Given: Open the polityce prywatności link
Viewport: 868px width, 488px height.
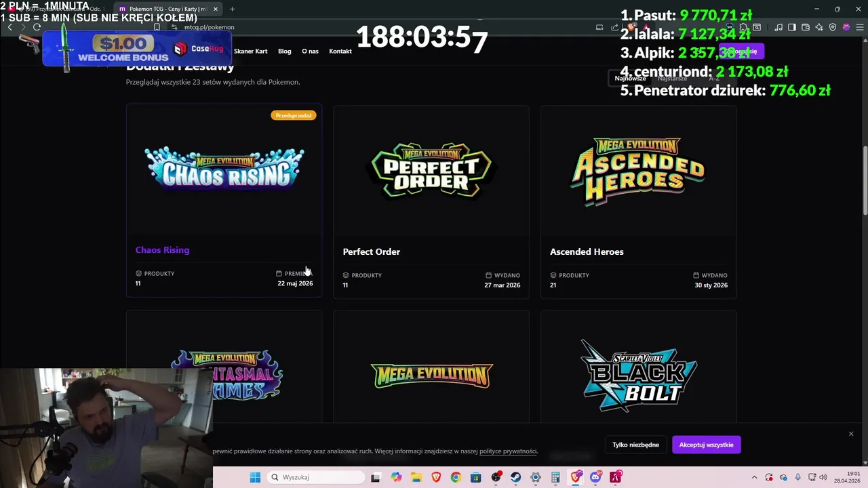Looking at the screenshot, I should click(x=508, y=451).
